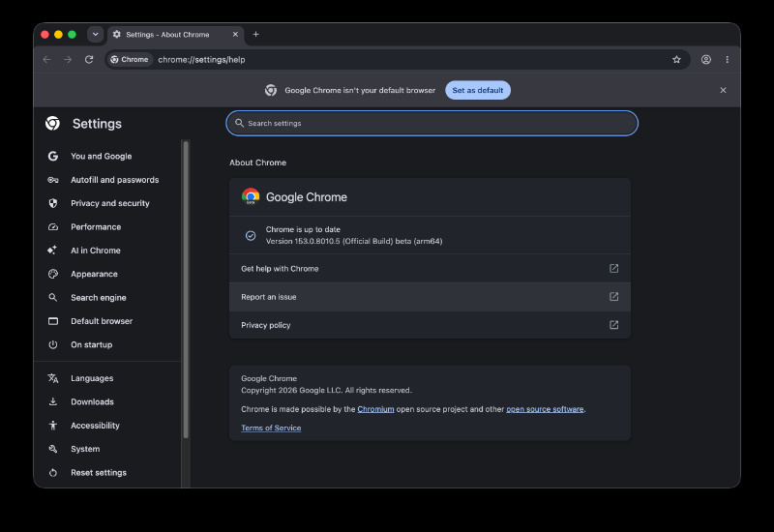Click the wrench System icon
The image size is (774, 532).
(x=53, y=449)
